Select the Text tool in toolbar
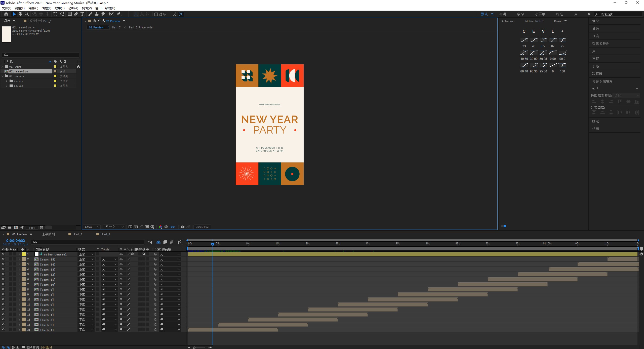Image resolution: width=644 pixels, height=349 pixels. coord(83,14)
